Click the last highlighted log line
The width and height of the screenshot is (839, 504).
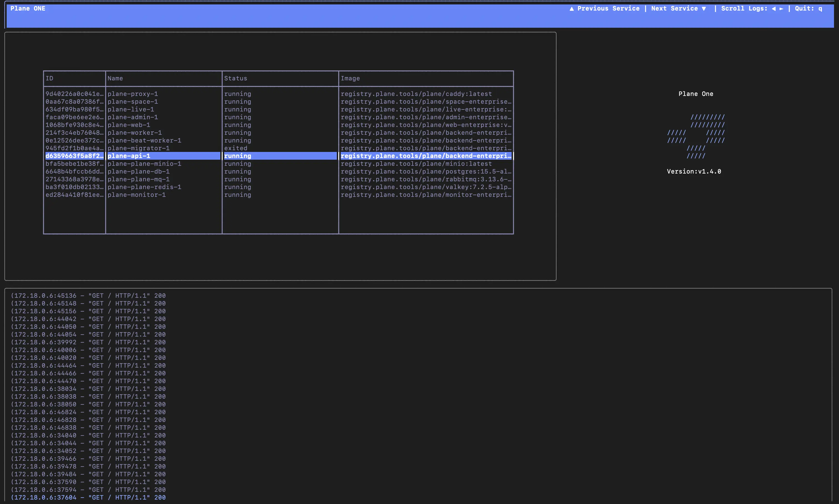point(88,497)
